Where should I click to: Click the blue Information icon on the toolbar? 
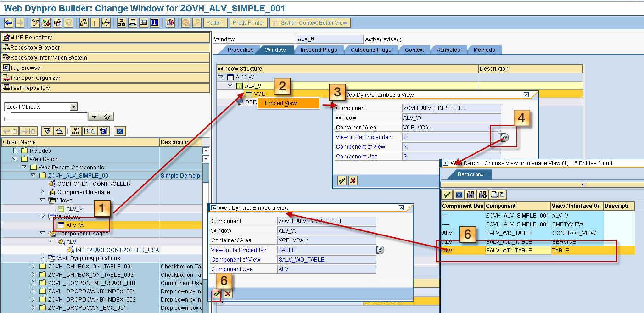(155, 22)
